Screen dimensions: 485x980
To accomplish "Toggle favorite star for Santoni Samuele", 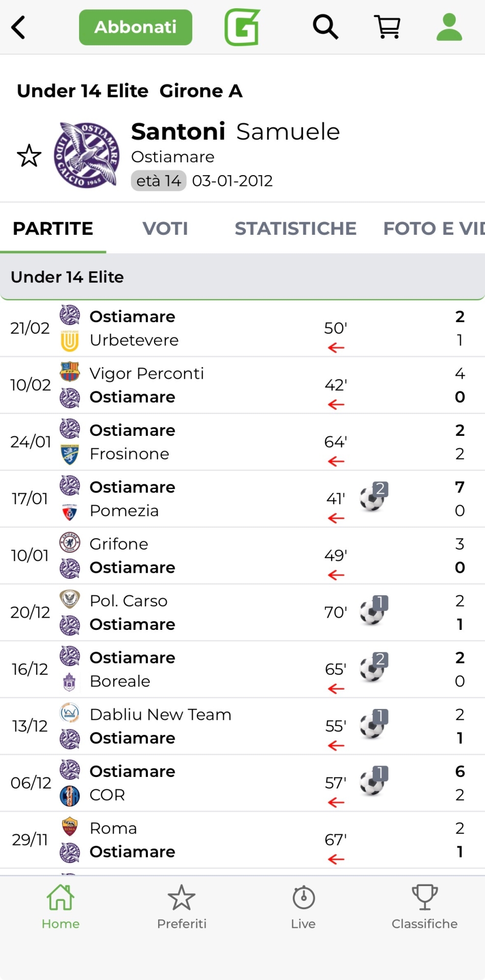I will point(29,156).
